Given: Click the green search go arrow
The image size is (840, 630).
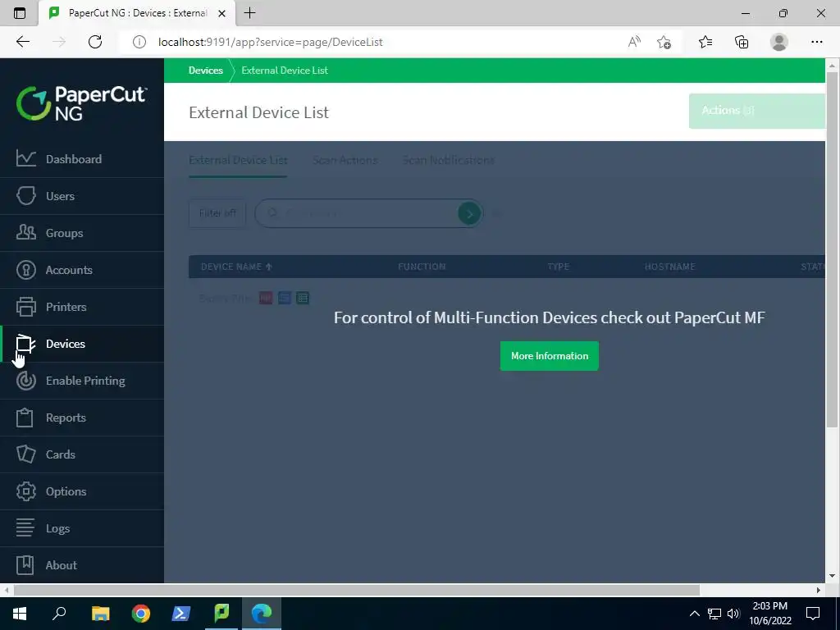Looking at the screenshot, I should click(469, 214).
